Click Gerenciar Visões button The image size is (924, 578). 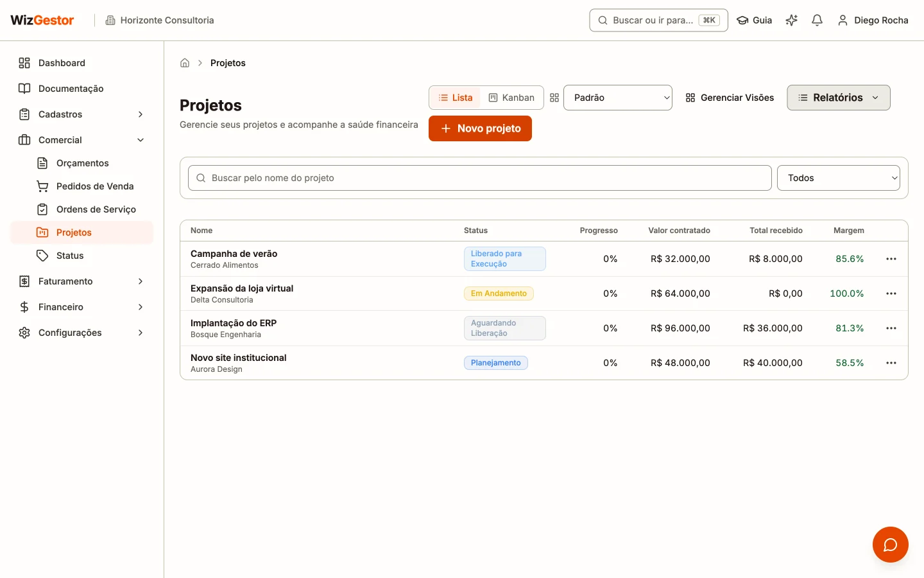click(x=730, y=98)
